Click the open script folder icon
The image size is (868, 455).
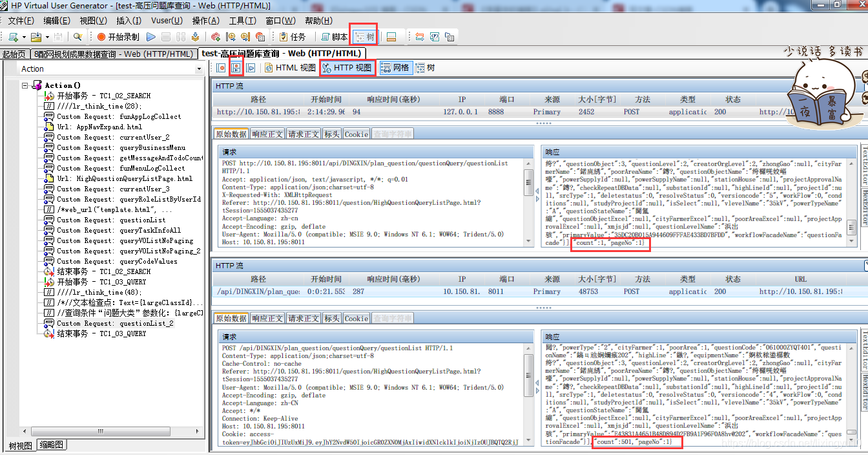click(x=36, y=37)
